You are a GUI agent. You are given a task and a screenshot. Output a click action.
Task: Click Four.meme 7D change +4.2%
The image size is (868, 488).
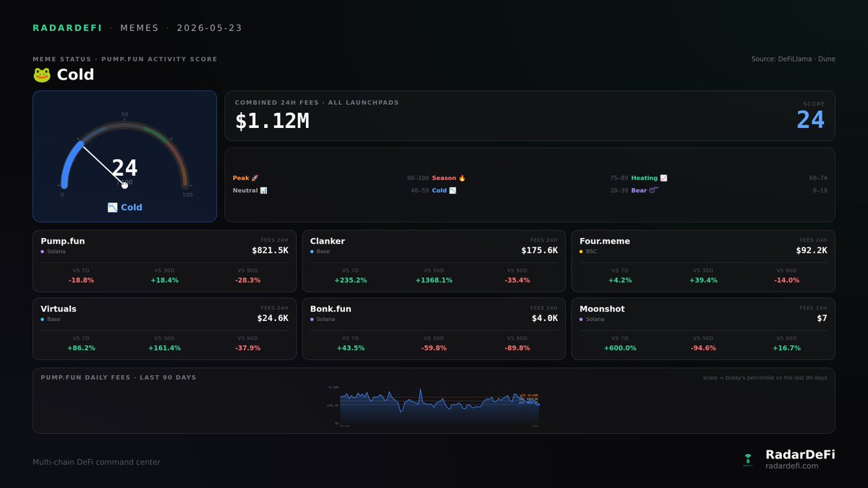[620, 281]
